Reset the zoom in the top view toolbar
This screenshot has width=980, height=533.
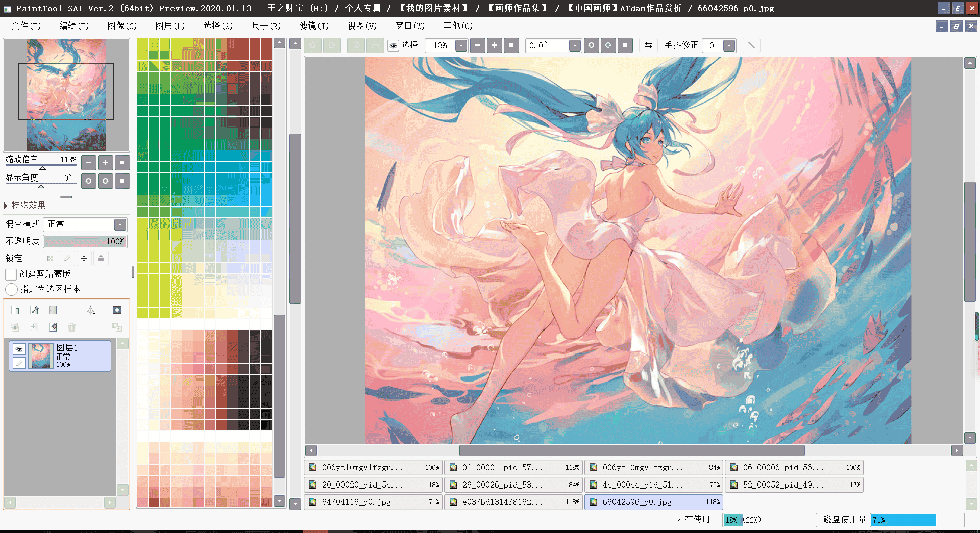[x=511, y=45]
